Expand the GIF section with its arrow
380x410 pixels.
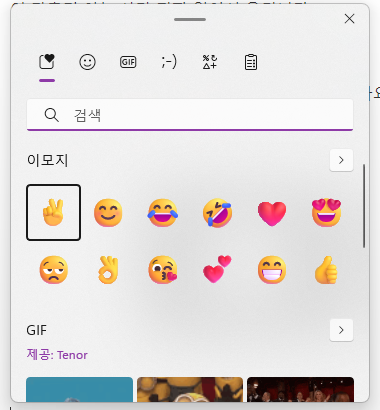point(341,330)
